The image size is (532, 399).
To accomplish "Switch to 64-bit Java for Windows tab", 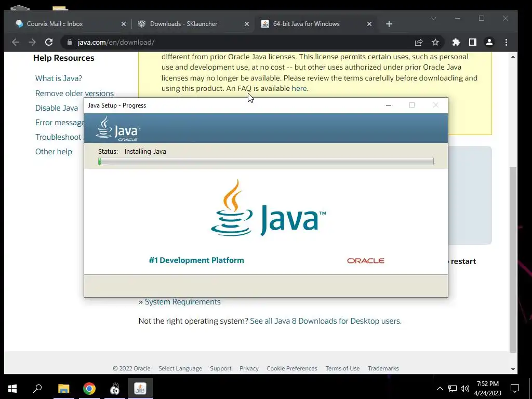I will (315, 24).
